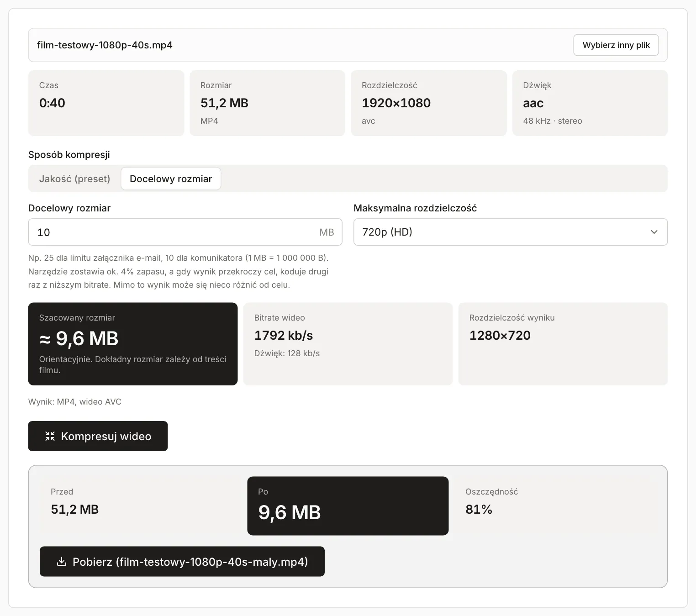
Task: Click the MP4 format label under Rozmiar
Action: (x=209, y=121)
